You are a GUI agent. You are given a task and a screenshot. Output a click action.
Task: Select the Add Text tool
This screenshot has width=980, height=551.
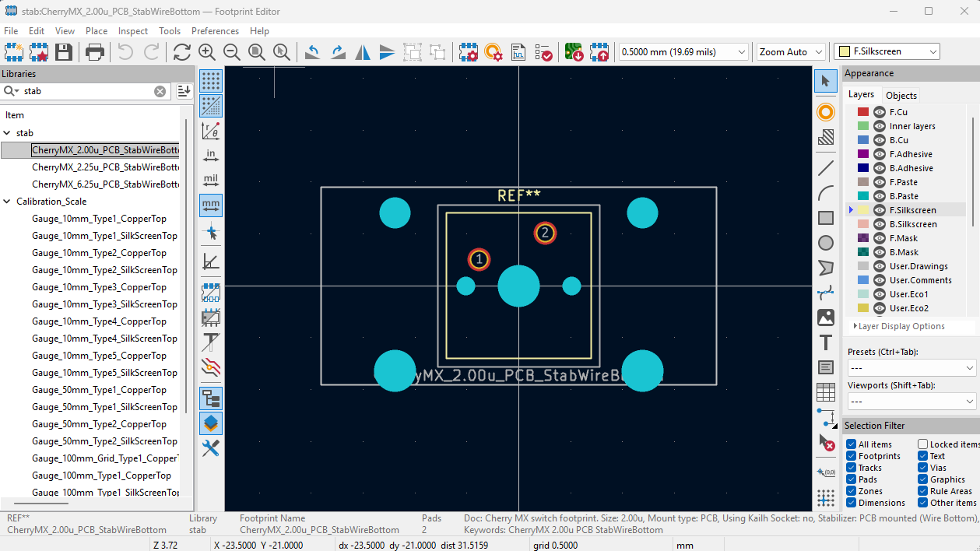(826, 343)
